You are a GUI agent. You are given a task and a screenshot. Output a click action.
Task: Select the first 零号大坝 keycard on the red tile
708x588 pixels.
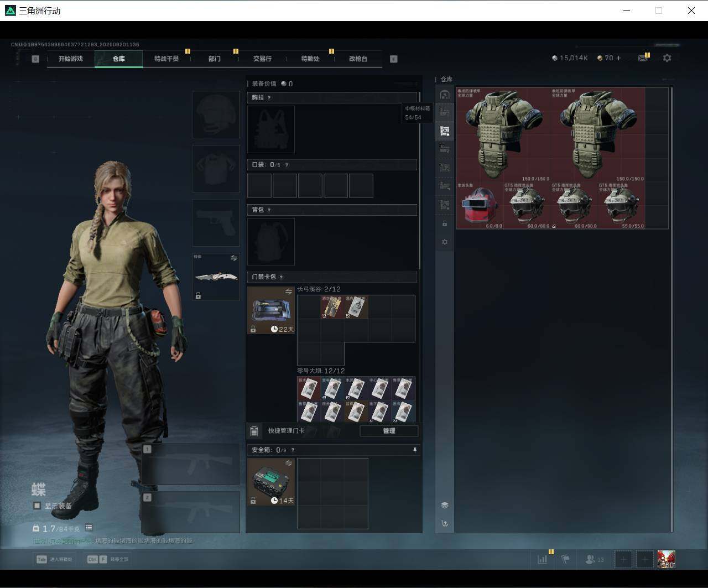click(309, 388)
